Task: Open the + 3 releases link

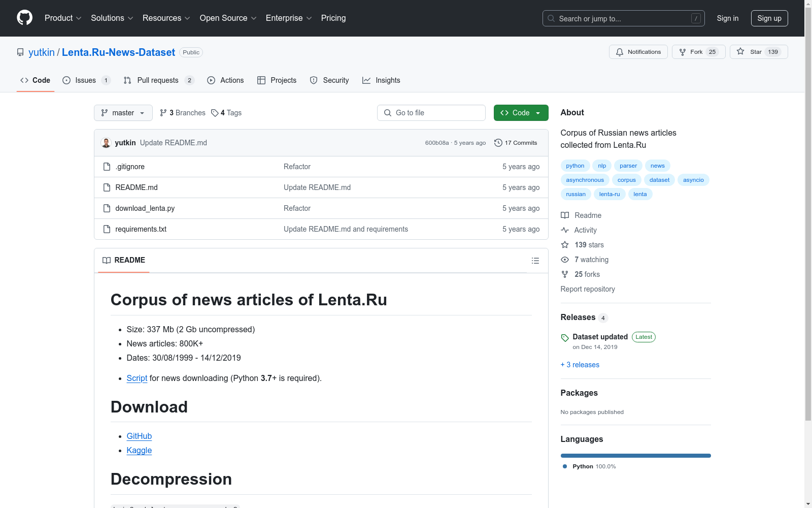Action: 580,365
